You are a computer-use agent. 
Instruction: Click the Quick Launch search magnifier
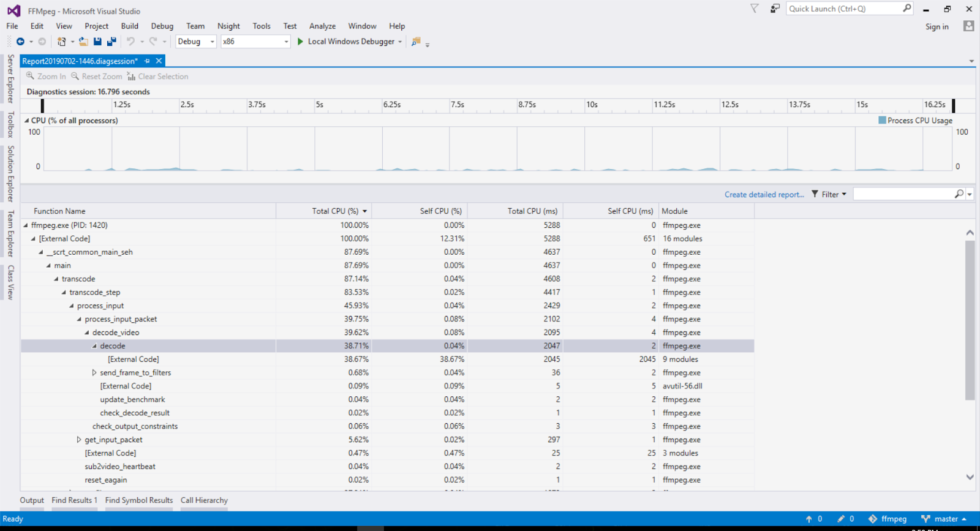coord(907,8)
